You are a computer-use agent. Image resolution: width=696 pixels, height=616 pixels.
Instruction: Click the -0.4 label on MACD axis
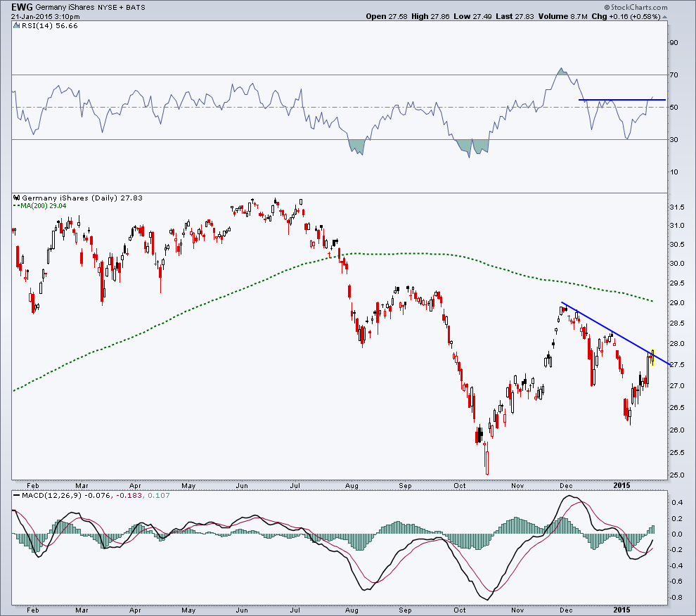click(676, 566)
